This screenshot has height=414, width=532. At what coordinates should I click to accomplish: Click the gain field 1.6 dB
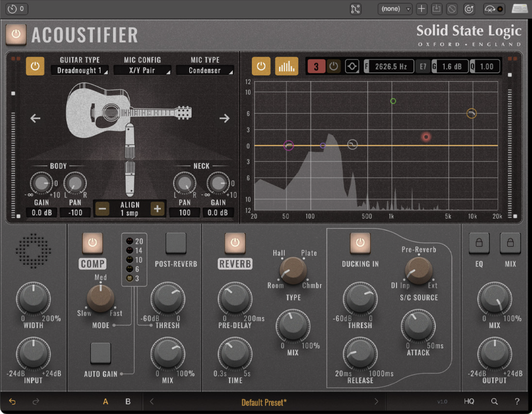coord(450,66)
